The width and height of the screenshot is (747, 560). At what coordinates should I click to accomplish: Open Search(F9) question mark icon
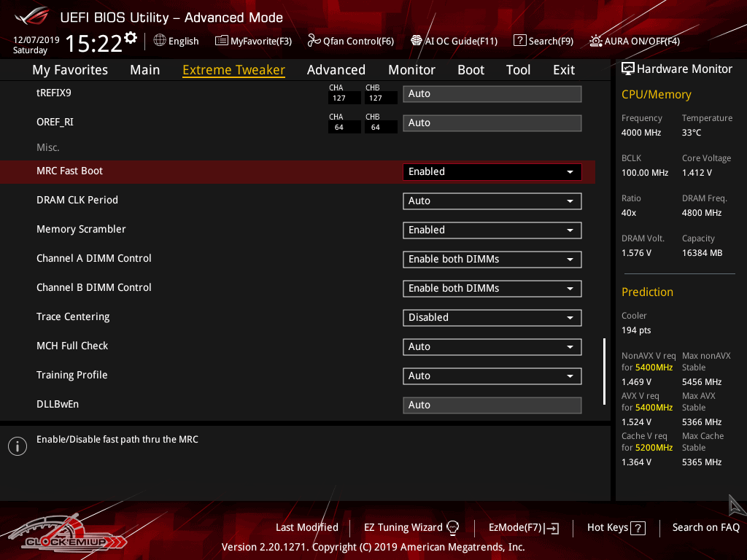pyautogui.click(x=519, y=41)
